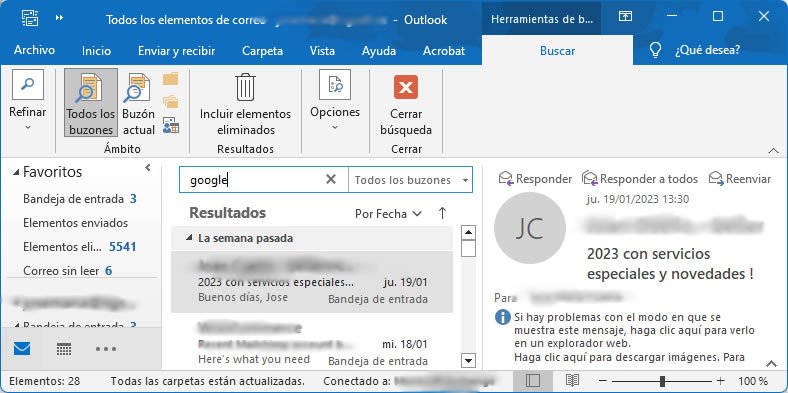Screen dimensions: 788x393
Task: Collapse the folder pane arrow
Action: click(148, 168)
